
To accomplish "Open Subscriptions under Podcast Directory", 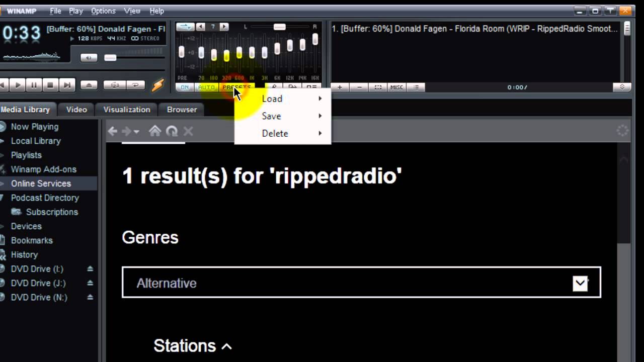I will [x=52, y=212].
